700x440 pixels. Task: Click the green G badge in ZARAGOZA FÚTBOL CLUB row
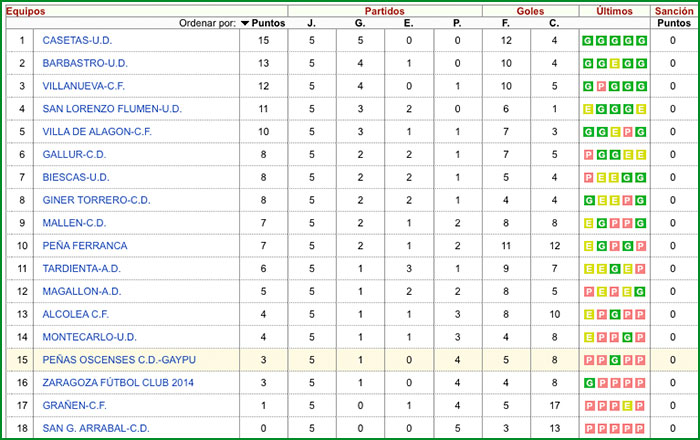coord(589,383)
